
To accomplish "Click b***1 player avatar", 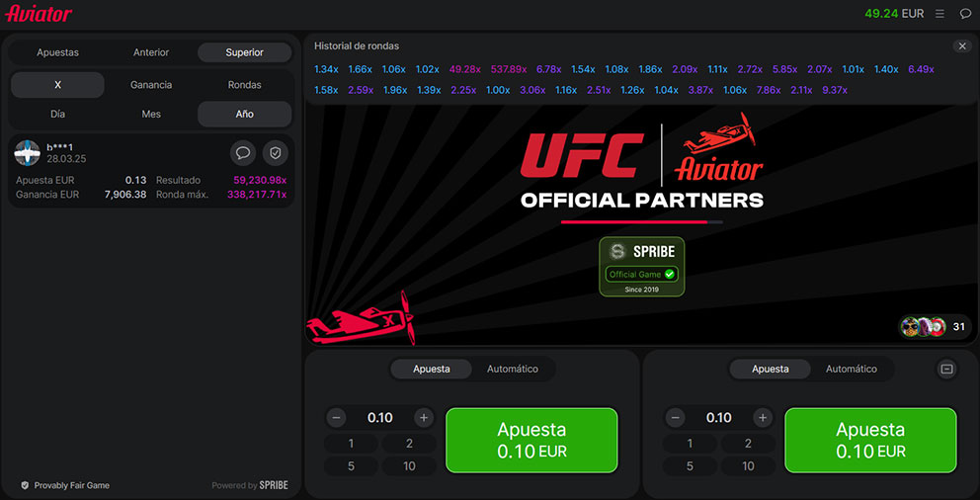I will [x=28, y=152].
